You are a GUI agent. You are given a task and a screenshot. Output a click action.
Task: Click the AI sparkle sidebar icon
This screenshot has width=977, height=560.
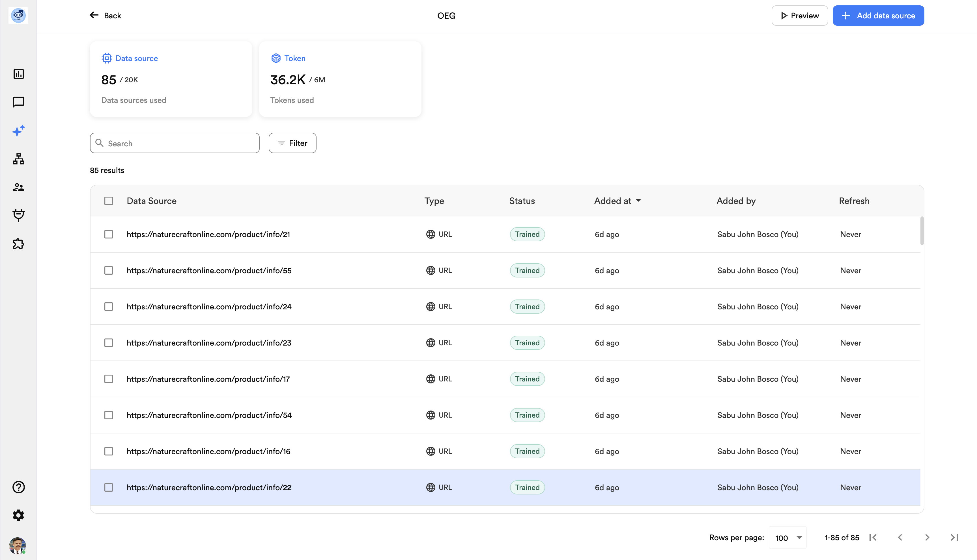(18, 130)
